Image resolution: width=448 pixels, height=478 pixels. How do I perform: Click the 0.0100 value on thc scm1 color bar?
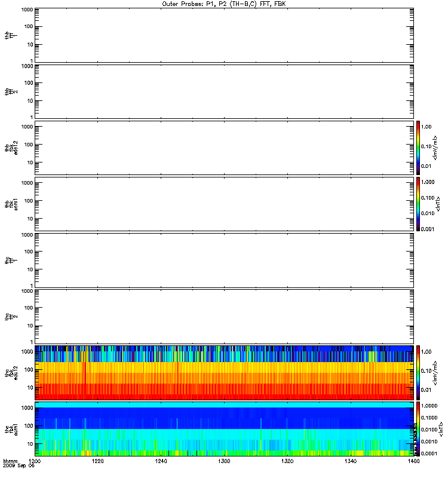pyautogui.click(x=429, y=430)
